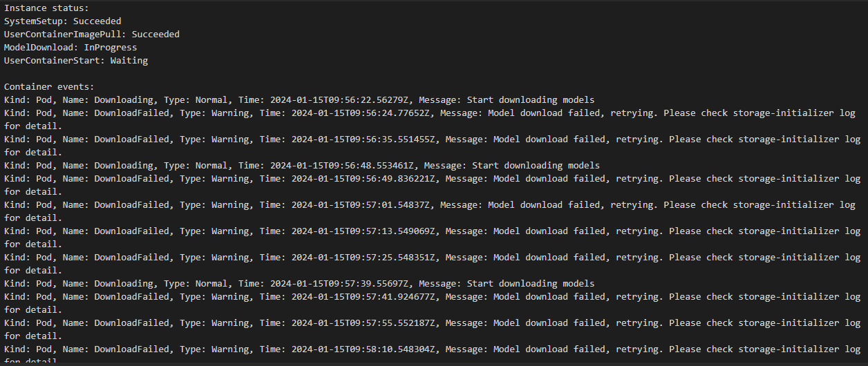Screen dimensions: 868x366
Task: Click the word 'Waiting' after UserContainerStart
Action: pos(129,61)
